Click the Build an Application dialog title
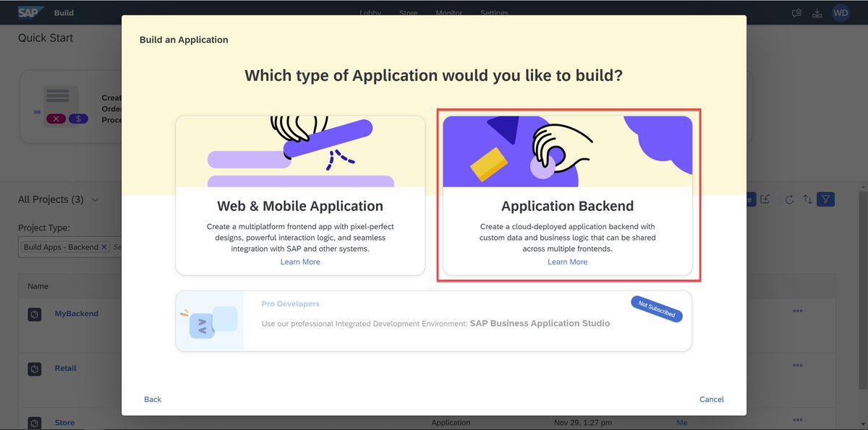868x430 pixels. click(x=184, y=40)
